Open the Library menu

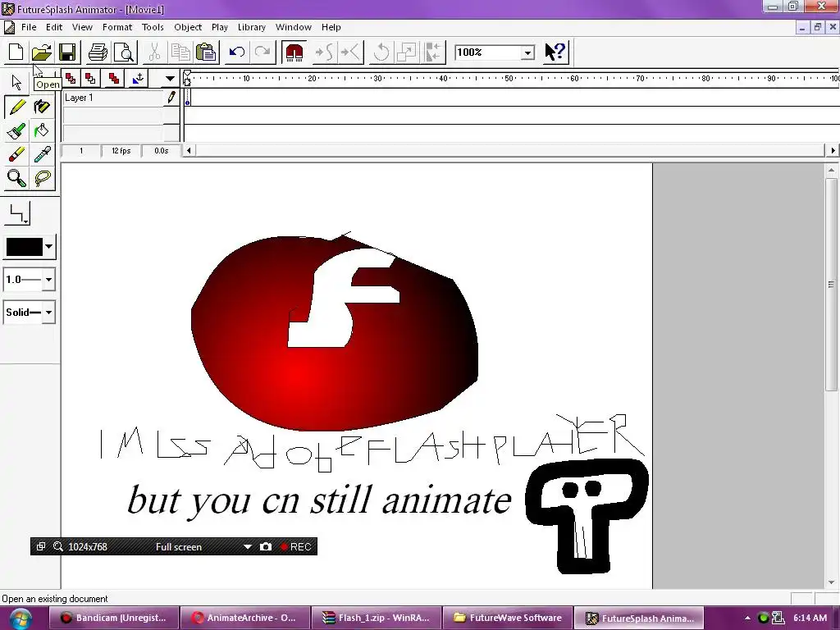point(252,27)
